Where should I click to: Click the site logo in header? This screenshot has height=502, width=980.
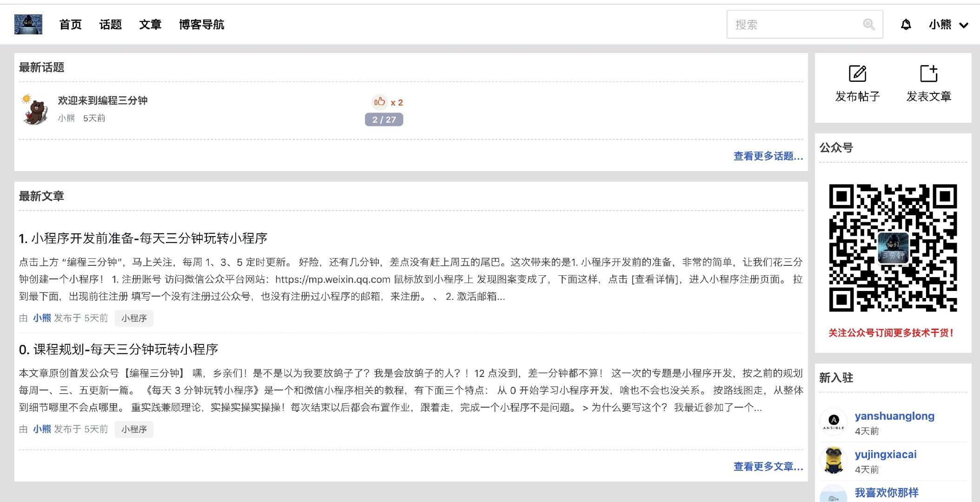(28, 24)
